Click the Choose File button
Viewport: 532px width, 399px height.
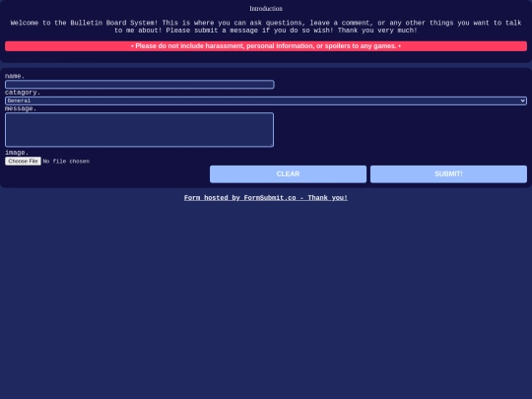(23, 162)
